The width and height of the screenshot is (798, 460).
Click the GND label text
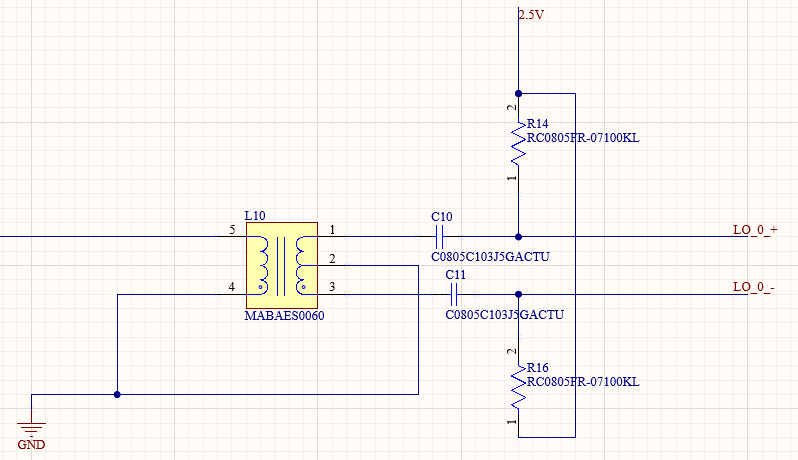31,445
